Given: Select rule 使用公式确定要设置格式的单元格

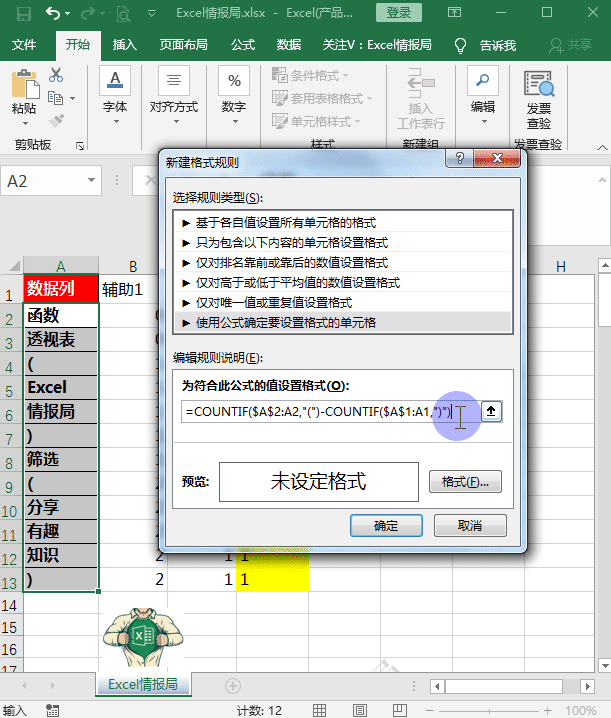Looking at the screenshot, I should click(x=343, y=322).
